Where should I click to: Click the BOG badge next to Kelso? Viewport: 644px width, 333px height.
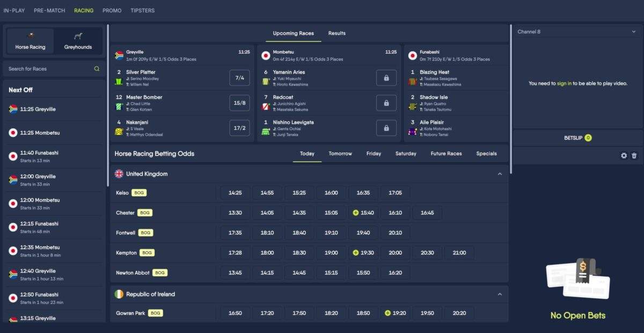139,193
